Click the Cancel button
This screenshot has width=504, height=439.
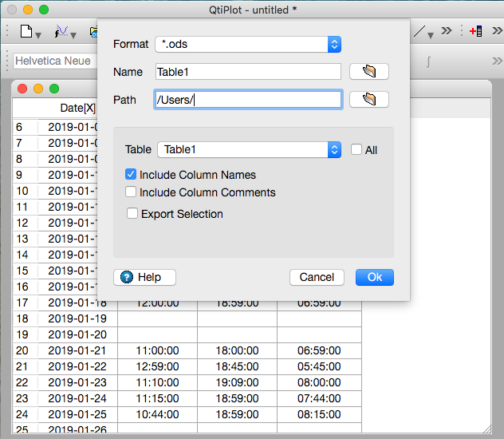pyautogui.click(x=317, y=277)
